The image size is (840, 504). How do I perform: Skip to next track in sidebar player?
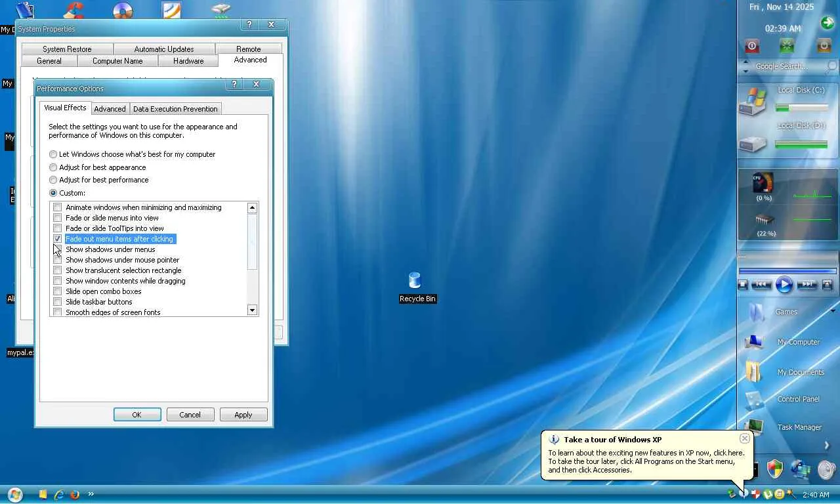(x=807, y=285)
